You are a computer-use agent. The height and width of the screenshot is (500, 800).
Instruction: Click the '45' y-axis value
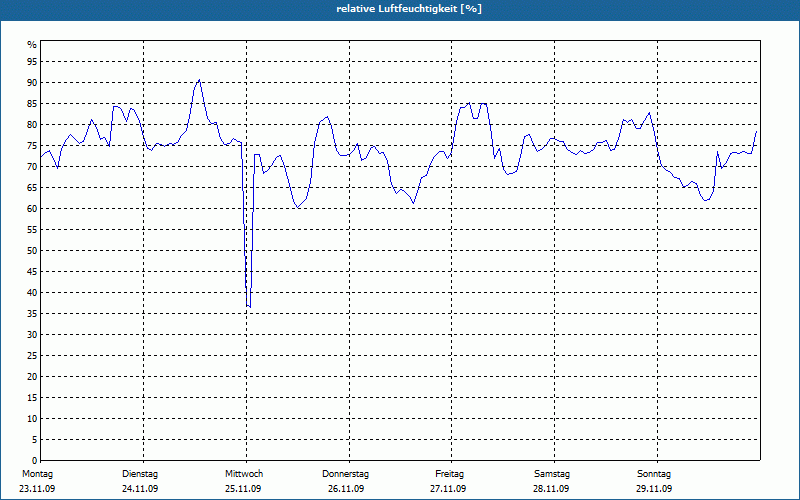click(32, 271)
